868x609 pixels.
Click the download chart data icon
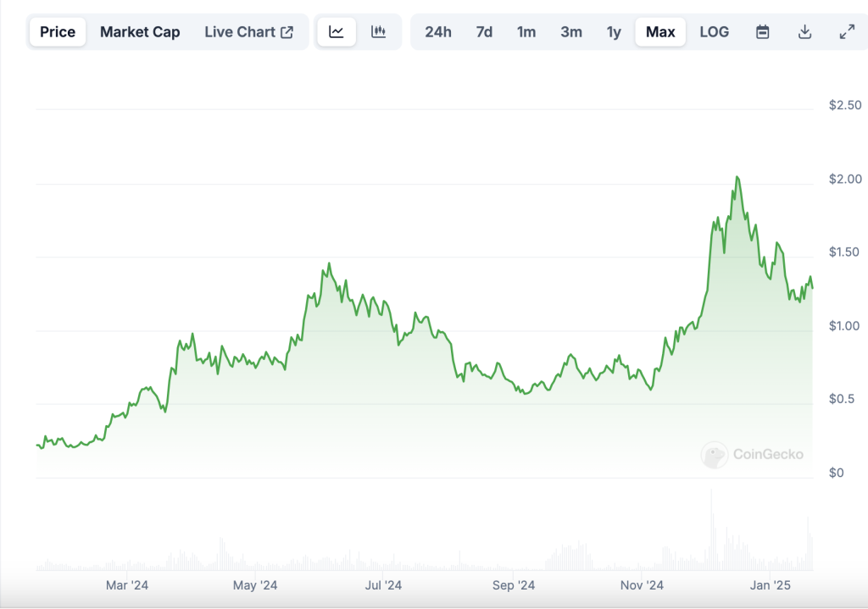coord(805,32)
